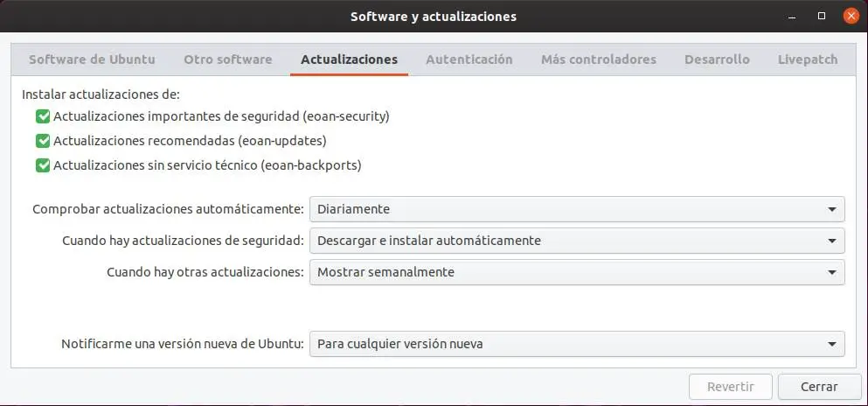This screenshot has height=406, width=868.
Task: Open the Diariamente update frequency dropdown
Action: coord(577,209)
